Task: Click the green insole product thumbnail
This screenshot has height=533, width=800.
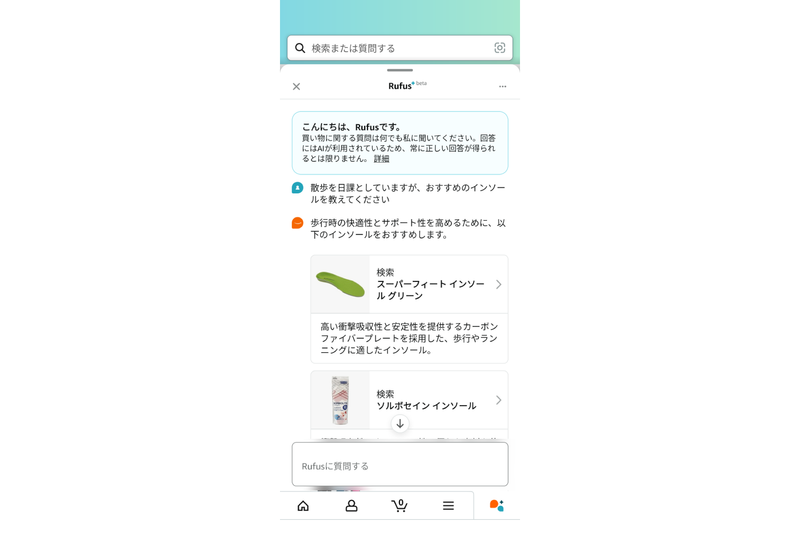Action: point(340,285)
